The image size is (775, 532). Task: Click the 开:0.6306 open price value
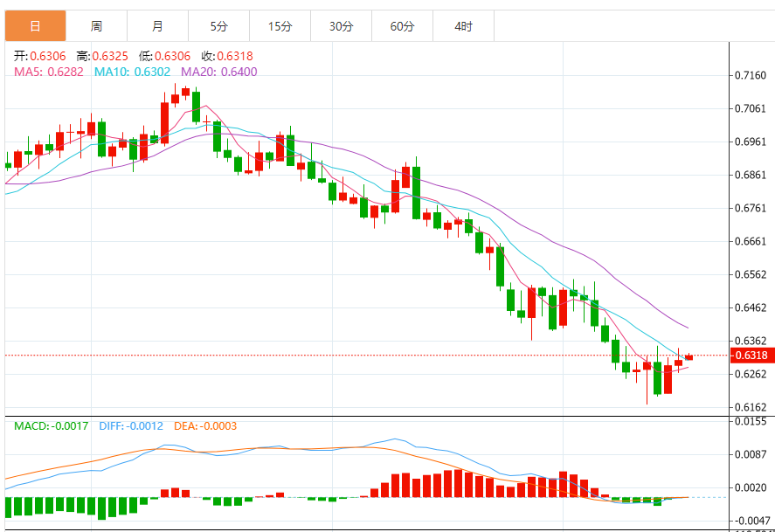39,56
